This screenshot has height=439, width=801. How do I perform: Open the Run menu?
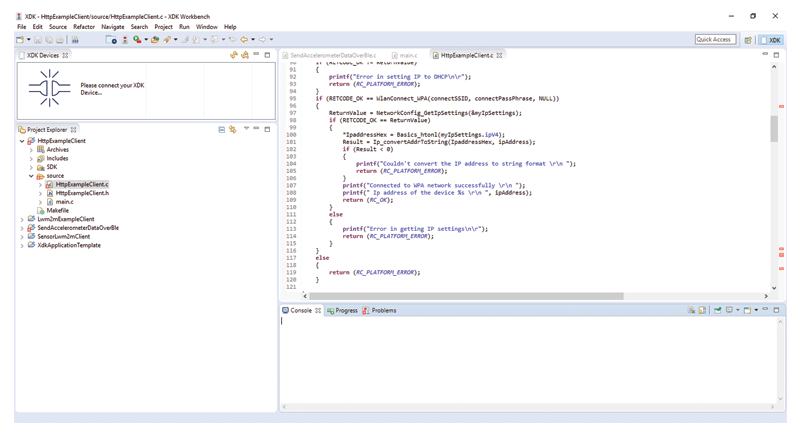(184, 27)
